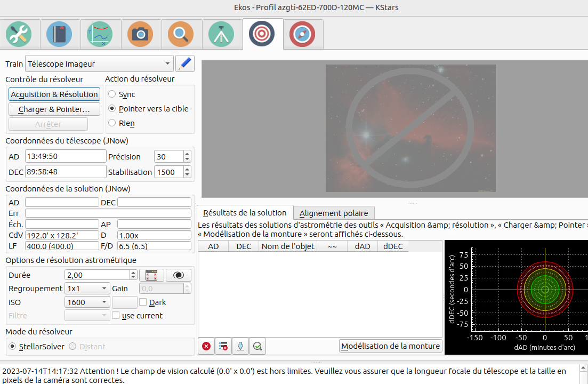Click the red X clear-results icon
The height and width of the screenshot is (384, 588).
click(206, 346)
